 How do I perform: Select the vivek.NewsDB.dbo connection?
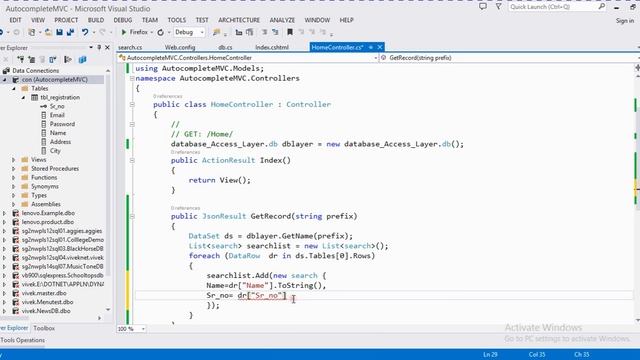(46, 311)
